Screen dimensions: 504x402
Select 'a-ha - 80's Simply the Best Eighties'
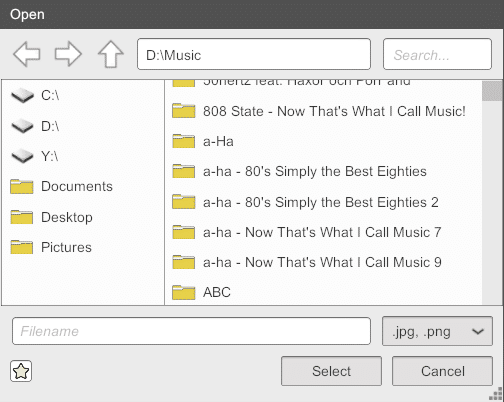[x=315, y=172]
